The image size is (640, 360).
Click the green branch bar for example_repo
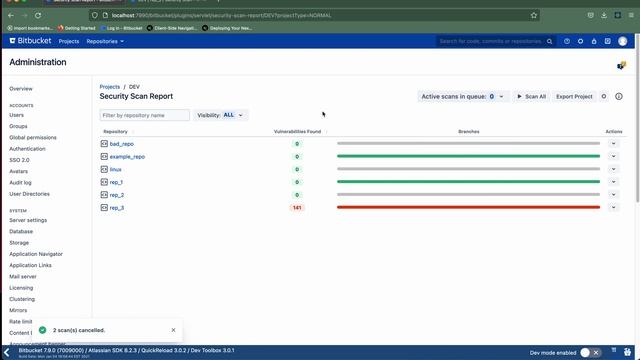[x=468, y=156]
